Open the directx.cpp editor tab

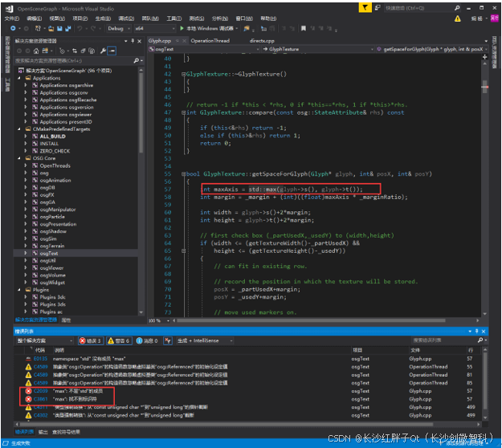(x=261, y=40)
